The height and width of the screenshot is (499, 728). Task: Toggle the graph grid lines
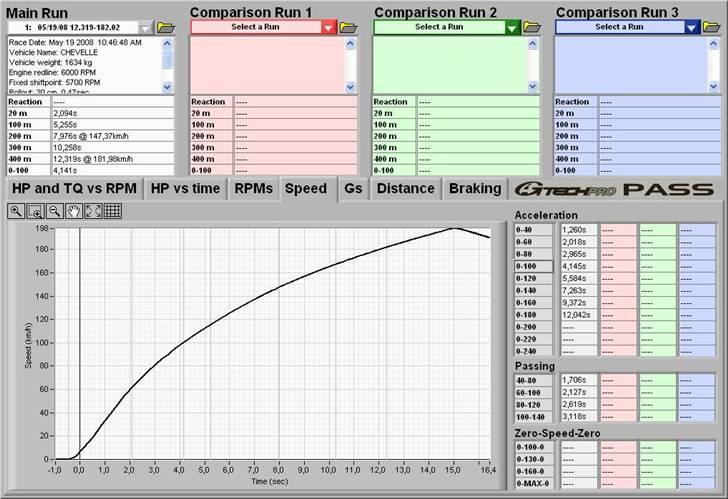[x=113, y=211]
